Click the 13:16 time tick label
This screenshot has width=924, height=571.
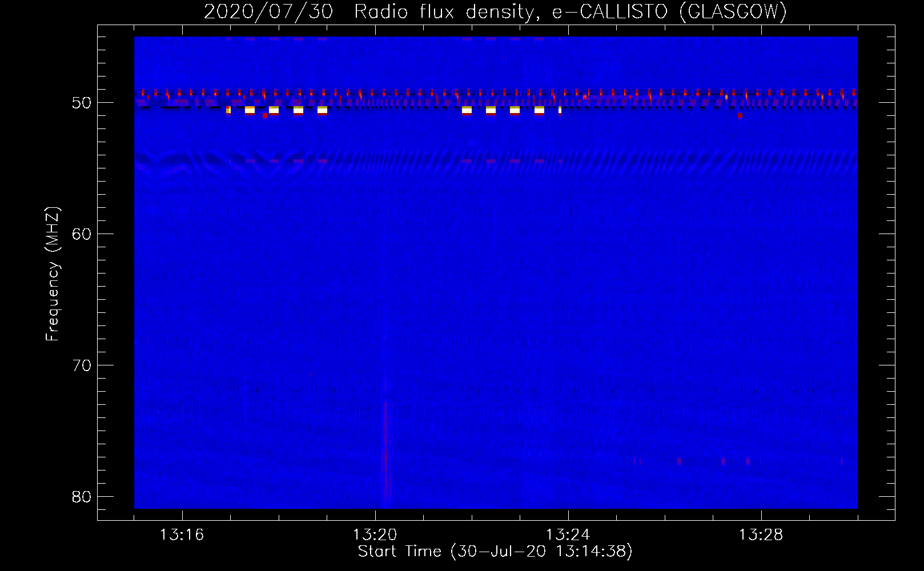[x=182, y=535]
